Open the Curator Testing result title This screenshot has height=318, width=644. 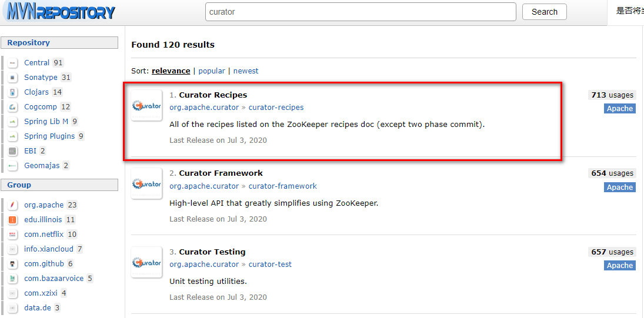click(212, 252)
